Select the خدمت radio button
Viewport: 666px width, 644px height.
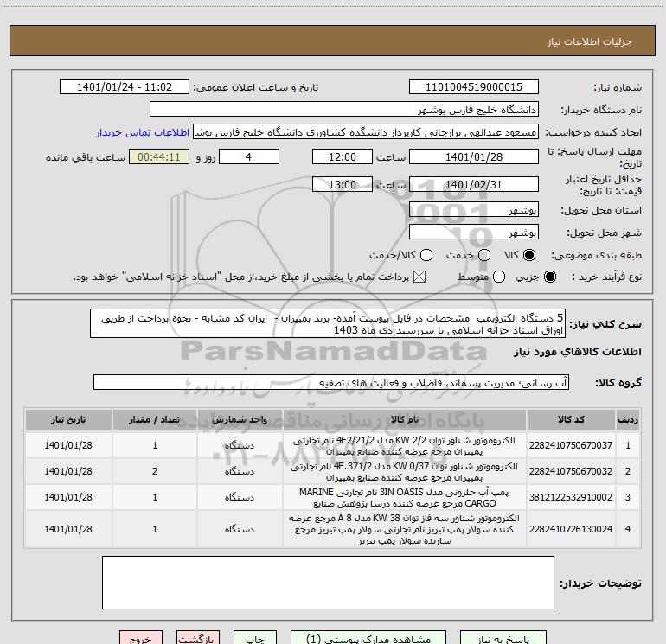(484, 255)
